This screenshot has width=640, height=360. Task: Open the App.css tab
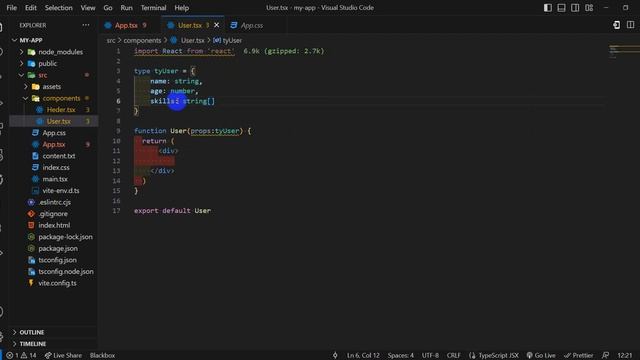point(252,25)
